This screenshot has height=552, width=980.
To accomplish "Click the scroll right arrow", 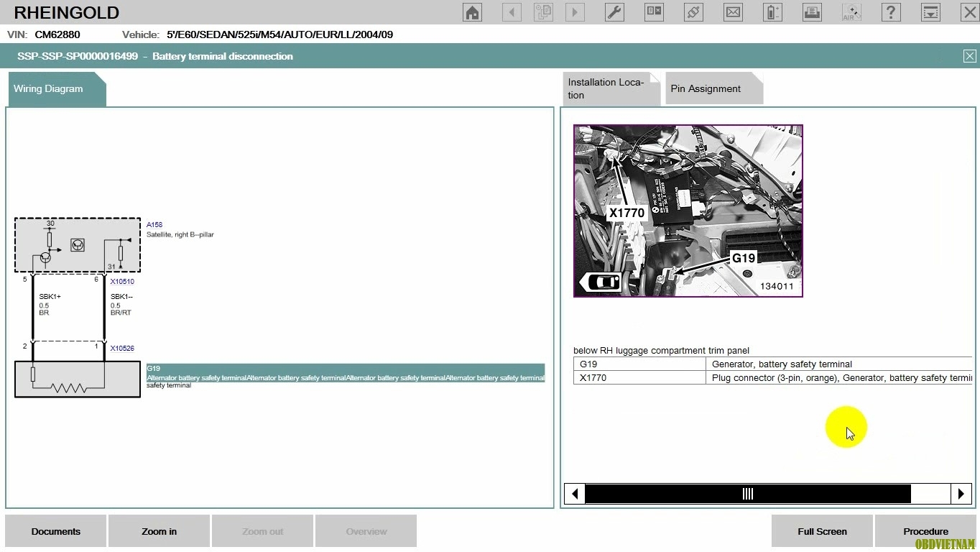I will tap(961, 494).
